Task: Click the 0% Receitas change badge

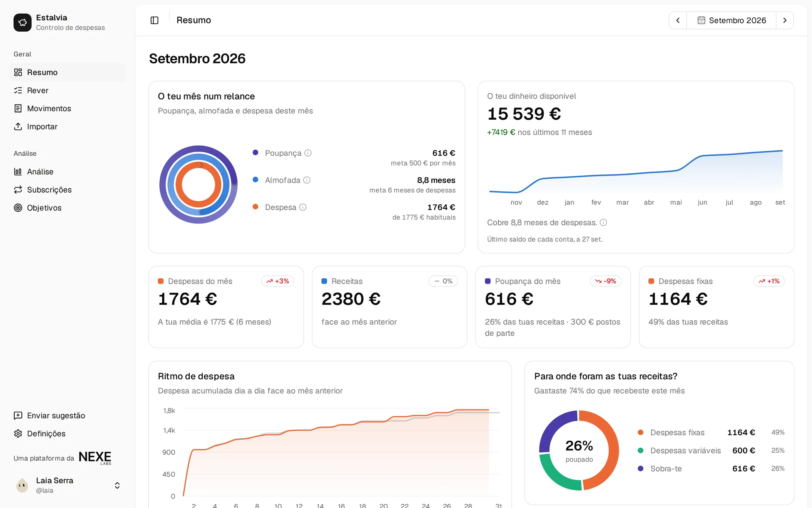Action: [443, 281]
